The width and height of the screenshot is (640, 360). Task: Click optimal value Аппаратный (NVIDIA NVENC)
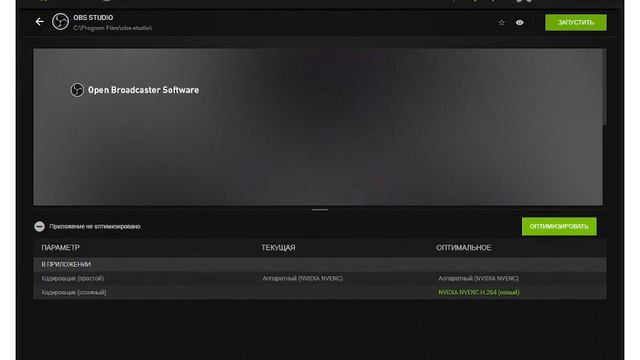tap(478, 278)
